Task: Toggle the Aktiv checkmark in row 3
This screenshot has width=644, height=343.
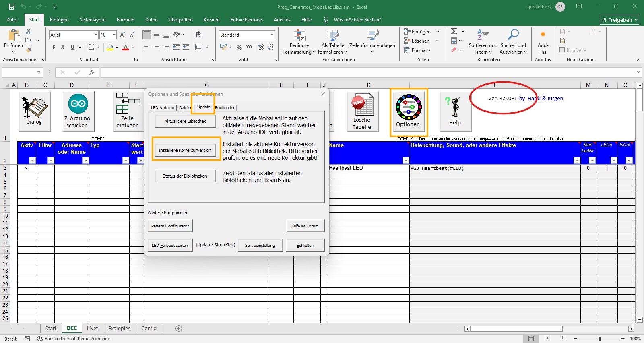Action: click(27, 168)
